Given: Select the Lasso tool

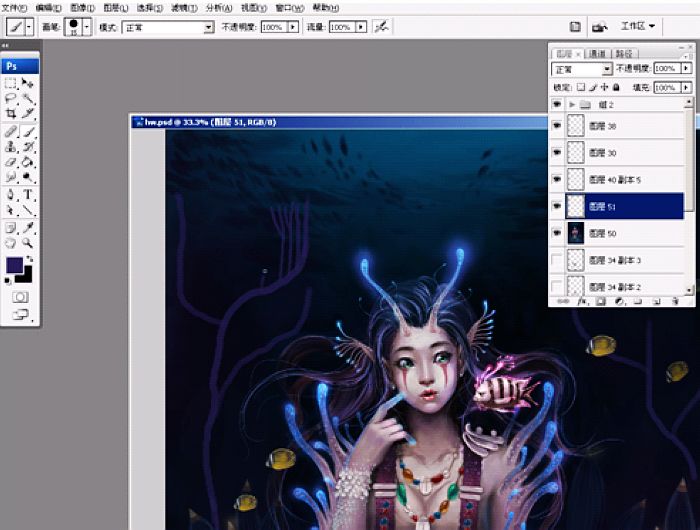Looking at the screenshot, I should pyautogui.click(x=11, y=98).
